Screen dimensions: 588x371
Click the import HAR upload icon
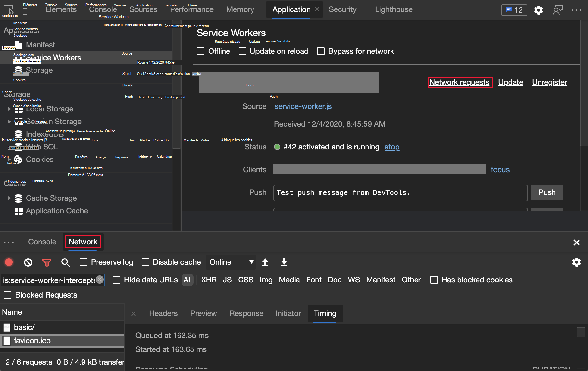[265, 262]
